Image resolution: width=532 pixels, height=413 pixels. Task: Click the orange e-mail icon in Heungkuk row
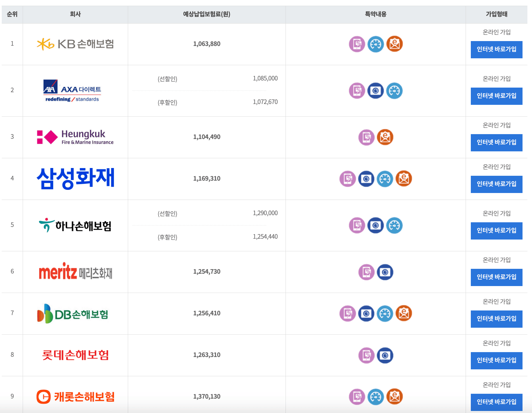pyautogui.click(x=385, y=137)
